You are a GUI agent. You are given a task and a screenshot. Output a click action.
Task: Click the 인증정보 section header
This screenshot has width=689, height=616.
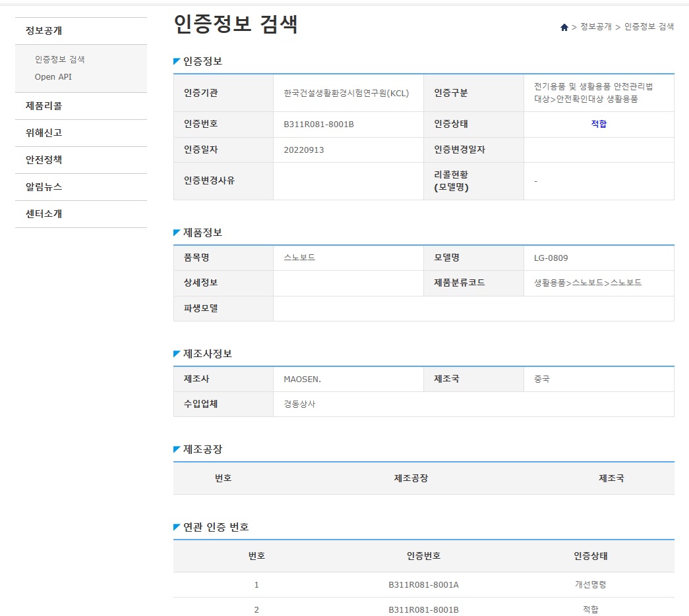(202, 61)
